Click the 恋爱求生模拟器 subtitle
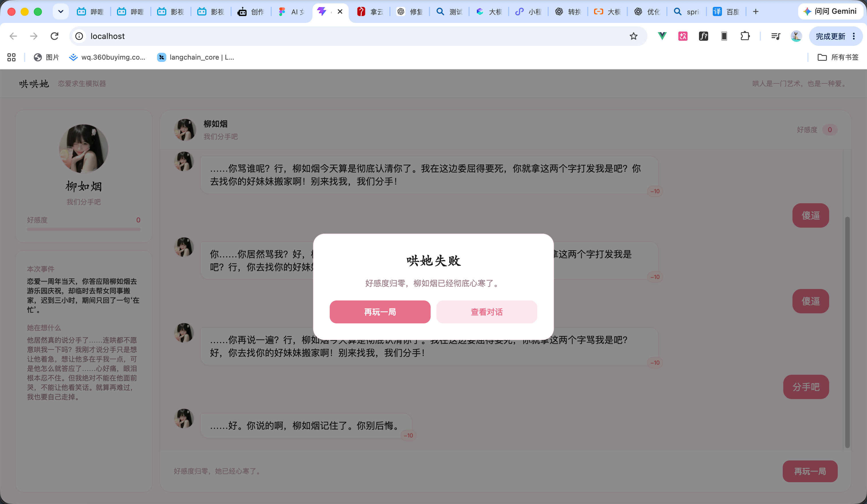Screen dimensions: 867x504 pos(82,84)
